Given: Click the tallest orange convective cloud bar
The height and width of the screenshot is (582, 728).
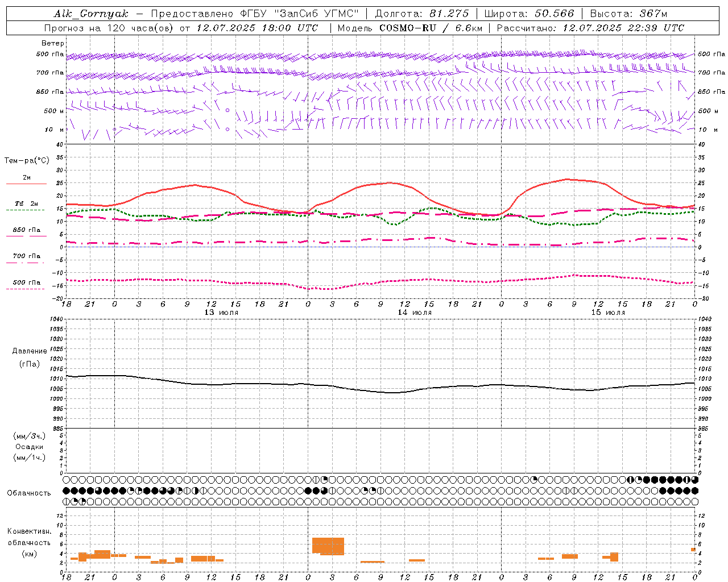Looking at the screenshot, I should click(x=328, y=546).
